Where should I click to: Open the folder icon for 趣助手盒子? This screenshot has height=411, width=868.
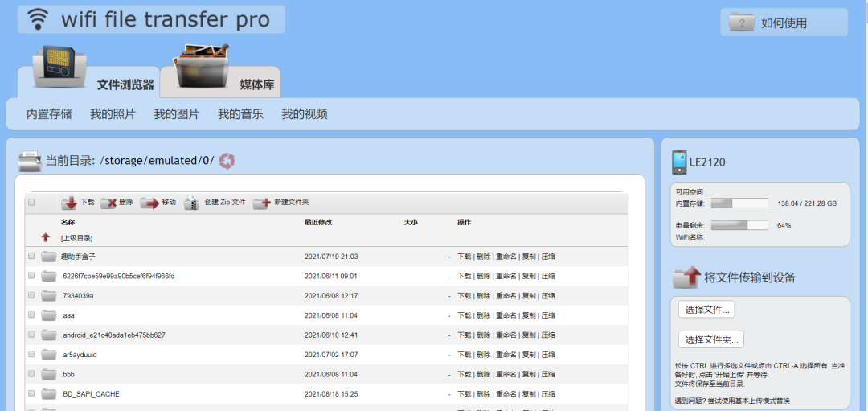tap(49, 257)
